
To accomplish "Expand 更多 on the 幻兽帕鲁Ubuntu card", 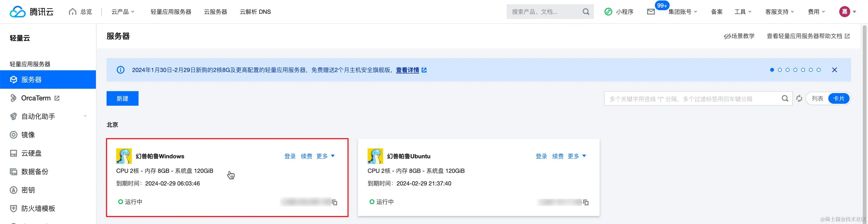I will [x=577, y=156].
